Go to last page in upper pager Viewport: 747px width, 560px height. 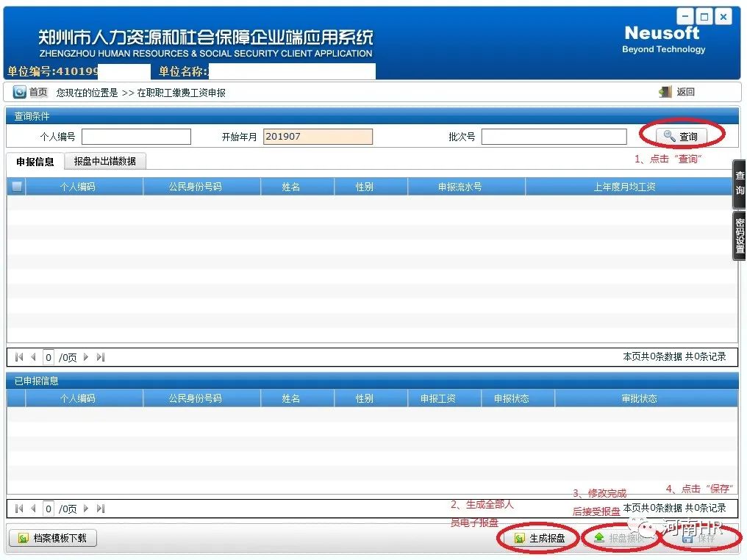point(101,357)
